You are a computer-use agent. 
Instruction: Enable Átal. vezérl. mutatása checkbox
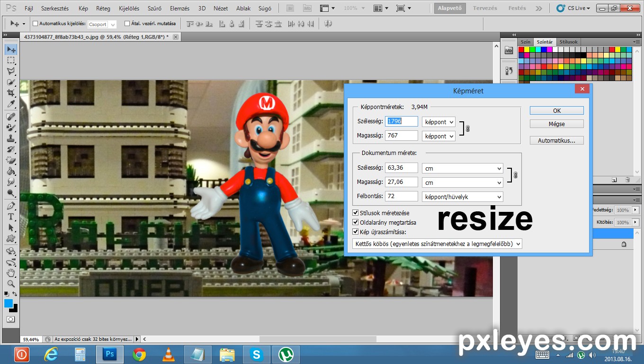[127, 24]
